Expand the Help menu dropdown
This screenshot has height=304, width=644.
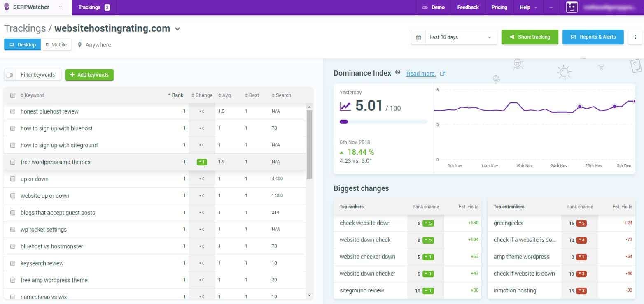coord(528,7)
